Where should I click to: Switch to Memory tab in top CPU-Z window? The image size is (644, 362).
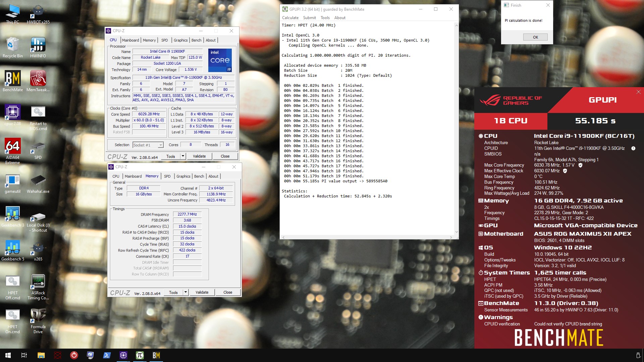149,40
